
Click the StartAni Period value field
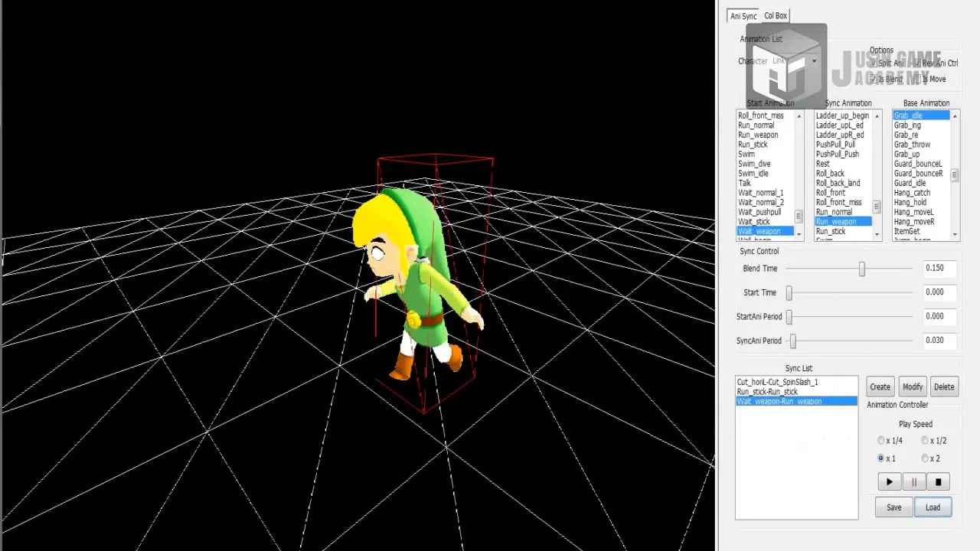(x=939, y=316)
